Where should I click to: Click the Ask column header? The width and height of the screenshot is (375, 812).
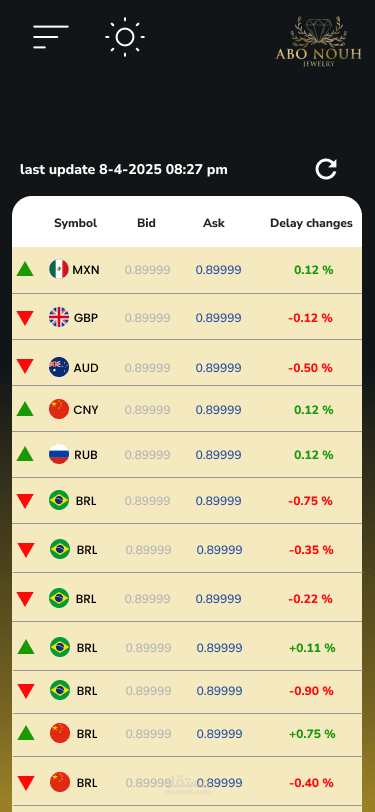(x=214, y=223)
